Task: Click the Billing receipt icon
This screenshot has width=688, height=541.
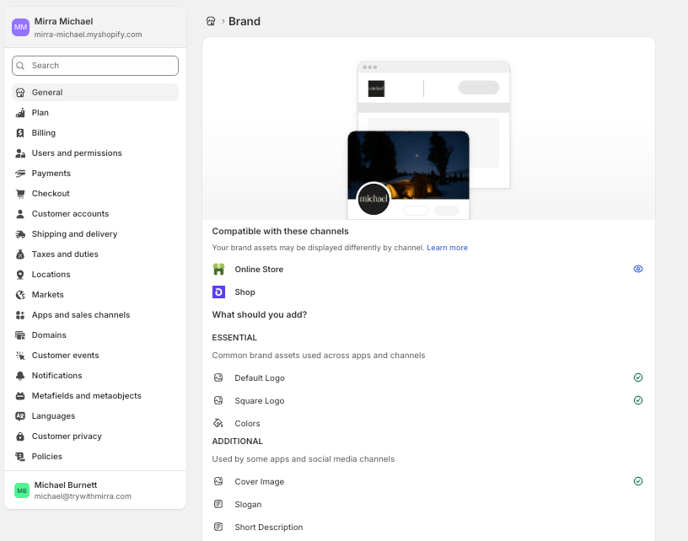Action: coord(20,133)
